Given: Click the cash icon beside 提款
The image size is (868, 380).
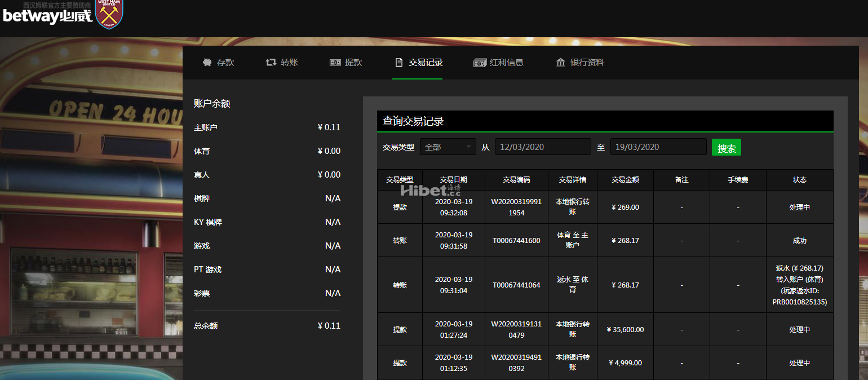Looking at the screenshot, I should tap(335, 63).
